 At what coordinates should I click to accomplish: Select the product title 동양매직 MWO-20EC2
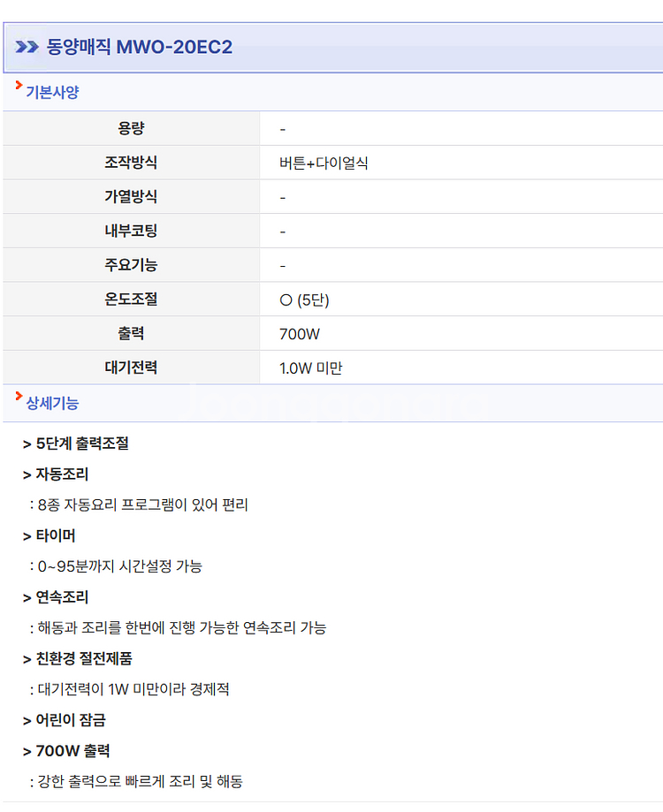tap(140, 47)
